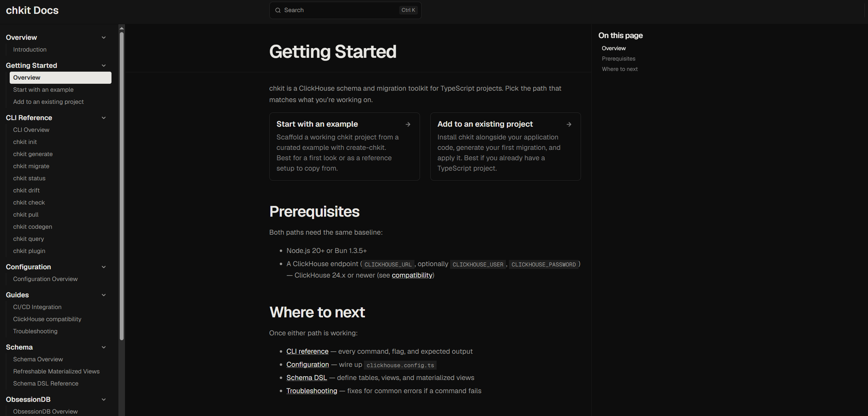Open the compatibility link
Screen dimensions: 868x416
[412, 275]
